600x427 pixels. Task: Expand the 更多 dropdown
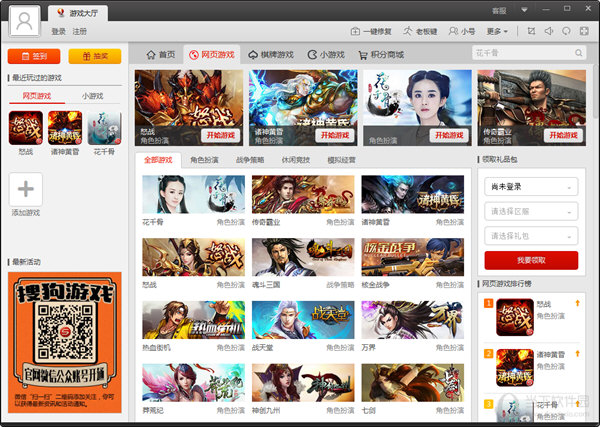pyautogui.click(x=497, y=31)
